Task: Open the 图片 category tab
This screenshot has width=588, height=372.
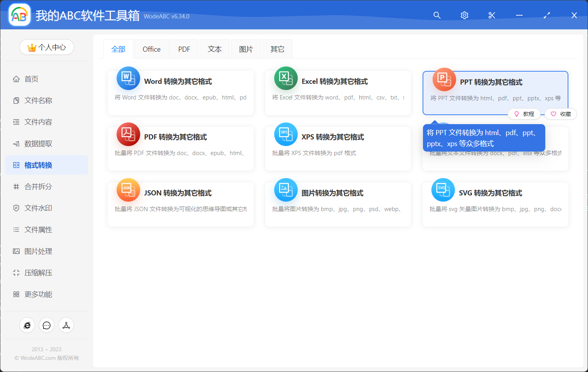Action: (x=246, y=49)
